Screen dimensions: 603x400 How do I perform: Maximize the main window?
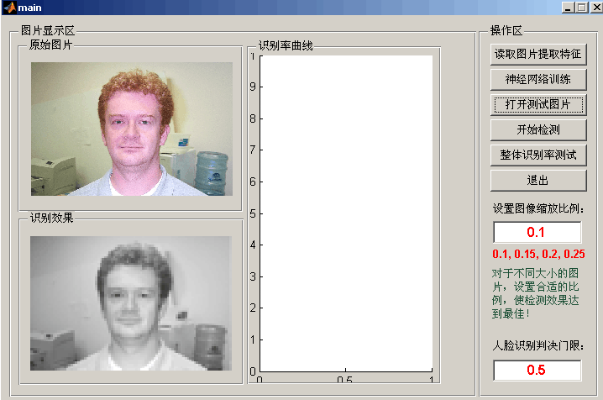(582, 7)
